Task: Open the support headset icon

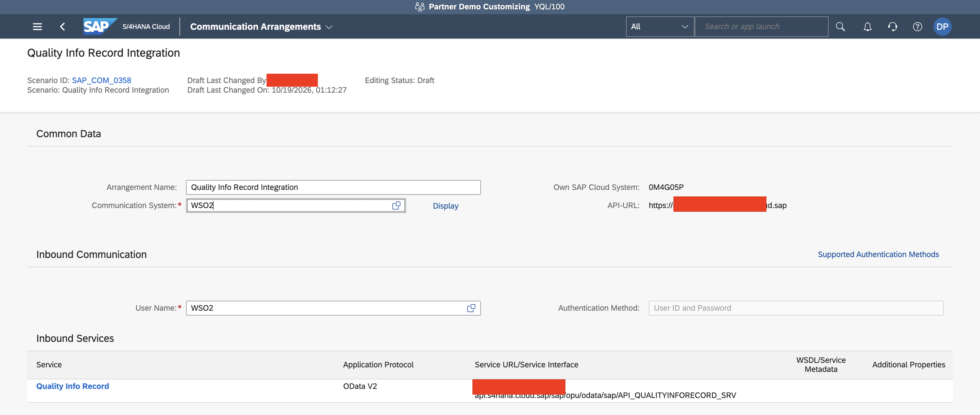Action: pyautogui.click(x=892, y=27)
